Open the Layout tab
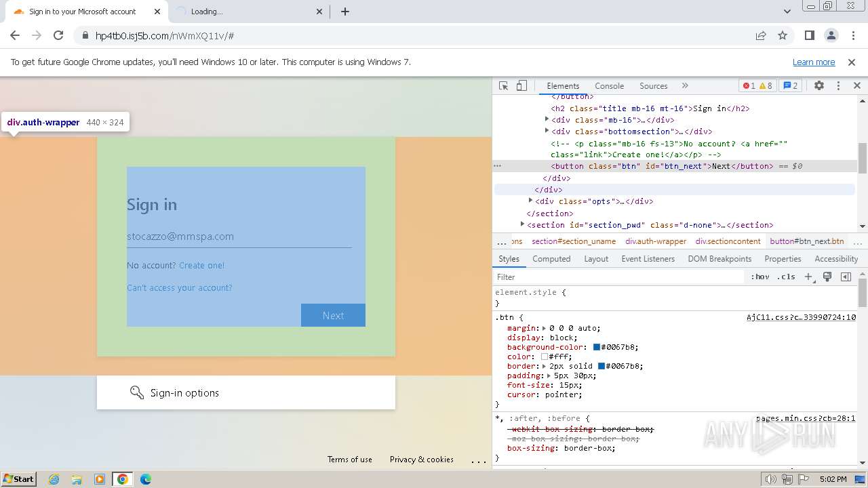 click(596, 259)
